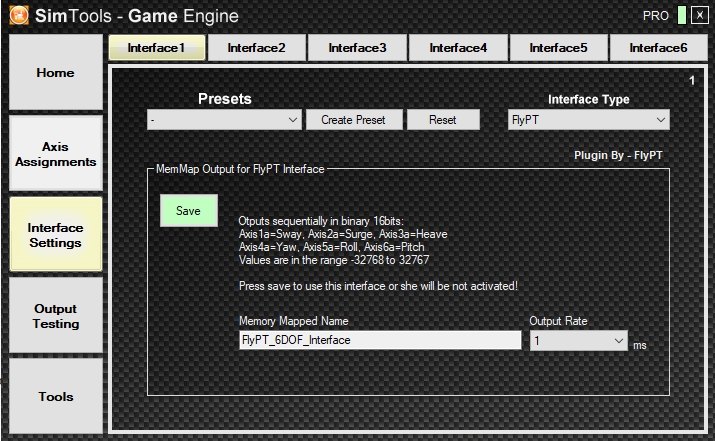This screenshot has width=715, height=441.
Task: Open the Interface Type dropdown showing FlyPT
Action: coord(589,120)
